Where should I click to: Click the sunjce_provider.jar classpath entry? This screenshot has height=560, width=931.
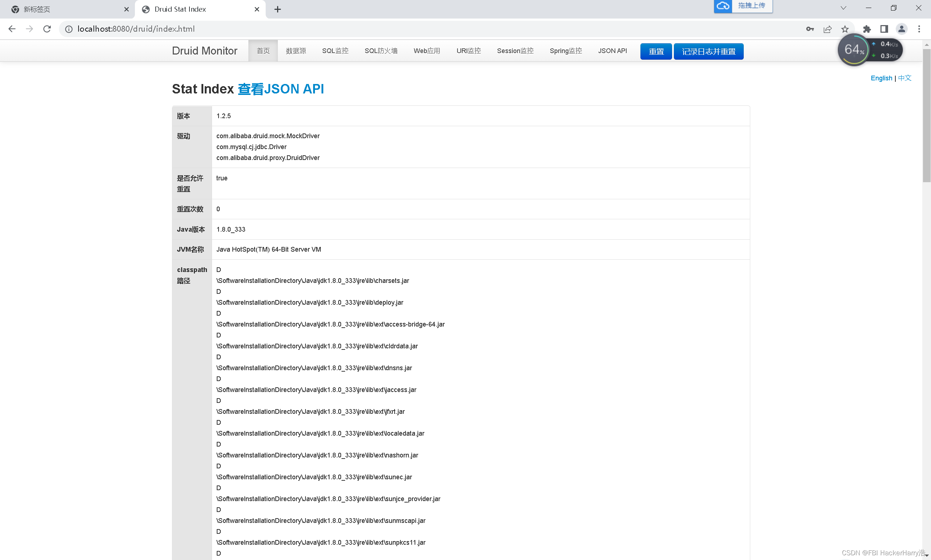click(x=328, y=500)
